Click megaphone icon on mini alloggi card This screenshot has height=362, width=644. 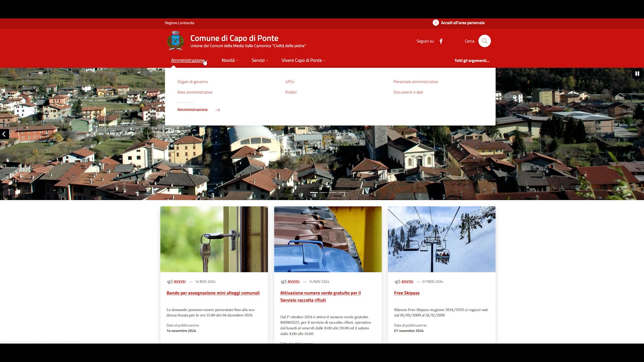[170, 282]
